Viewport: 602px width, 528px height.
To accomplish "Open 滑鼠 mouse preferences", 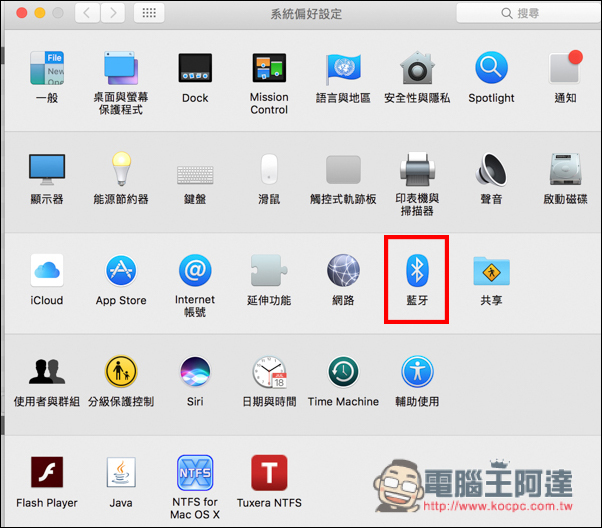I will point(269,169).
